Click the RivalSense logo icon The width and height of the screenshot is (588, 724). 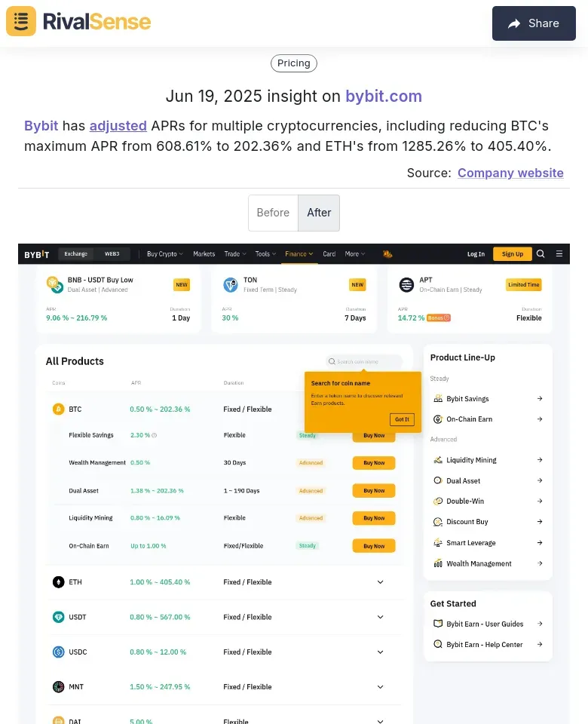(x=21, y=21)
